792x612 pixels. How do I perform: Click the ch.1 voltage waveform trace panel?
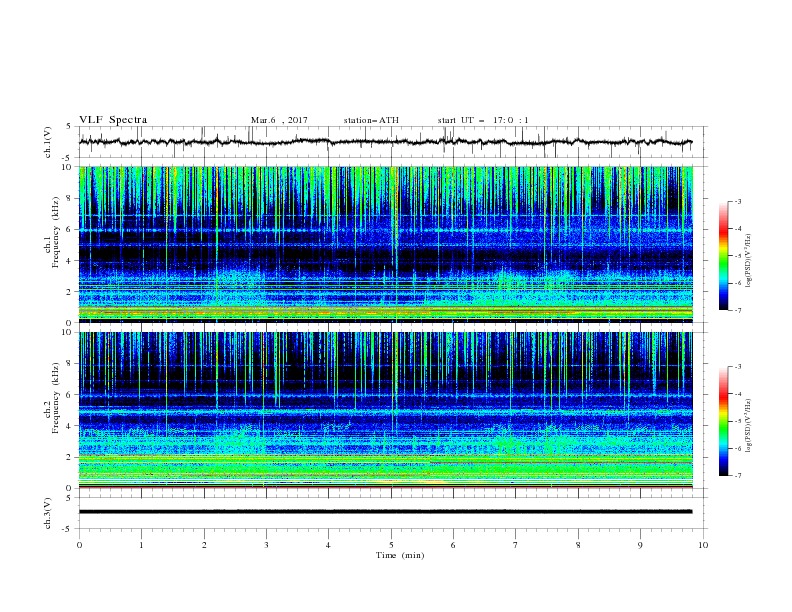(x=392, y=142)
